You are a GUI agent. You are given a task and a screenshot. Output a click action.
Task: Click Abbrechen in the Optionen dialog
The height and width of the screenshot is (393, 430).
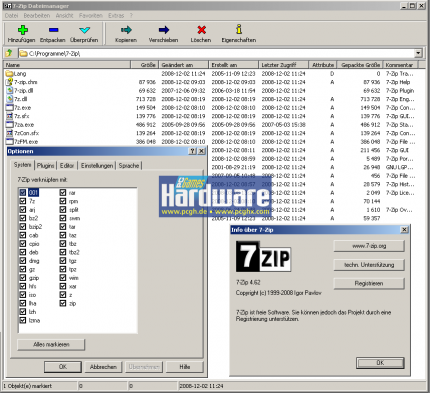click(103, 367)
